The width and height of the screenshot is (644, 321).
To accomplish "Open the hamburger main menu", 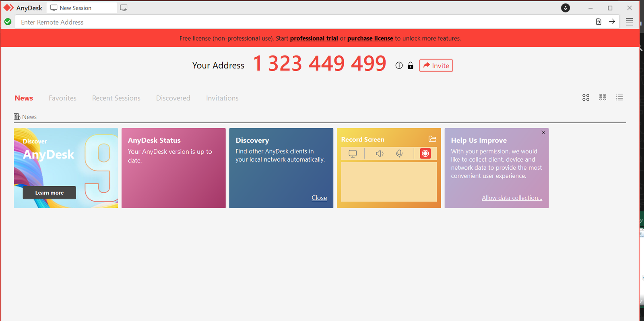I will tap(630, 22).
